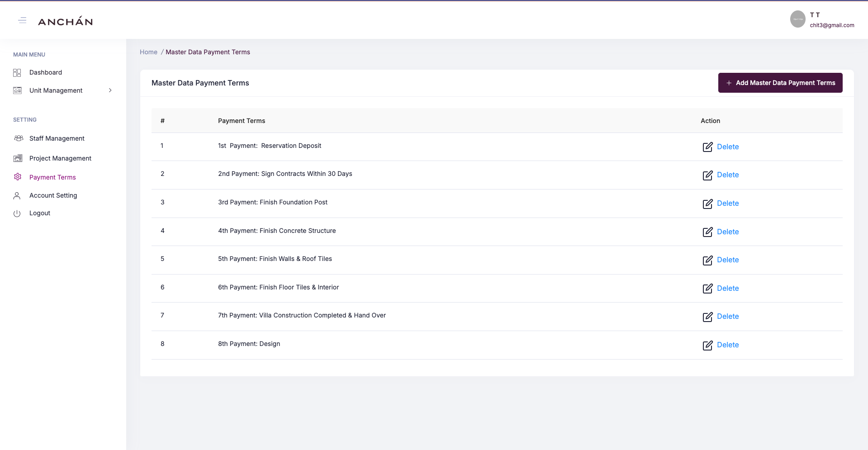
Task: Open Dashboard from the main menu
Action: pos(46,72)
